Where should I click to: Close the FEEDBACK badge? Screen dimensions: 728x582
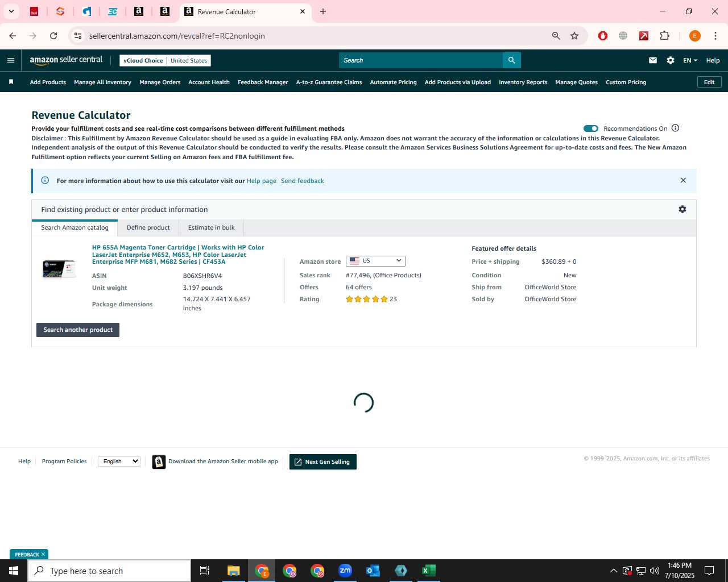[43, 554]
